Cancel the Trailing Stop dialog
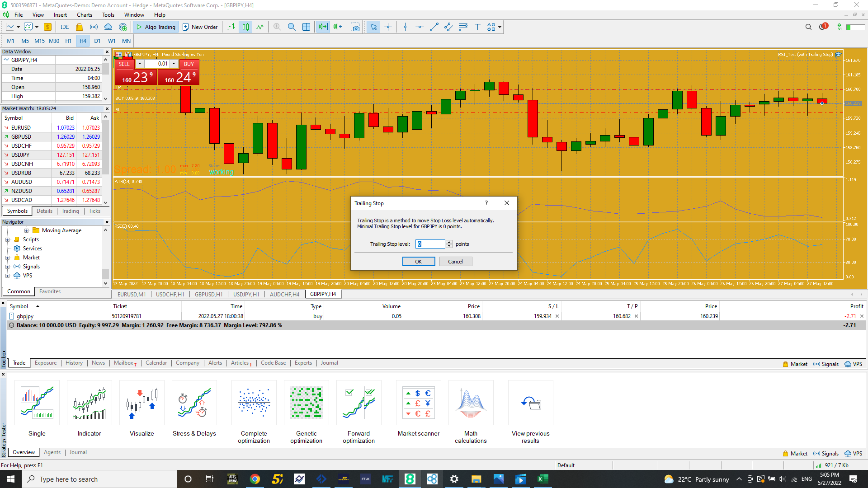868x488 pixels. pos(455,262)
